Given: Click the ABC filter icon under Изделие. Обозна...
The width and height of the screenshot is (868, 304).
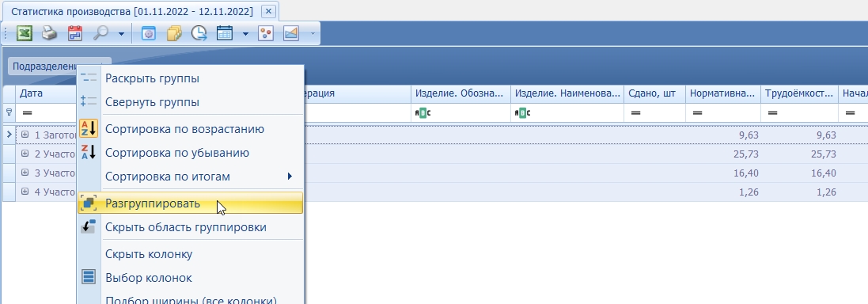Looking at the screenshot, I should tap(423, 113).
